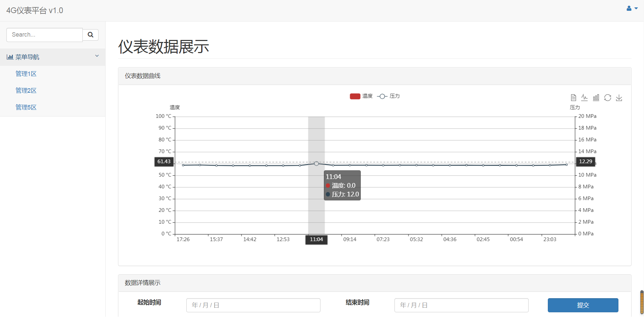Click the bar chart icon beside 菜单导航
Image resolution: width=644 pixels, height=317 pixels.
point(10,57)
